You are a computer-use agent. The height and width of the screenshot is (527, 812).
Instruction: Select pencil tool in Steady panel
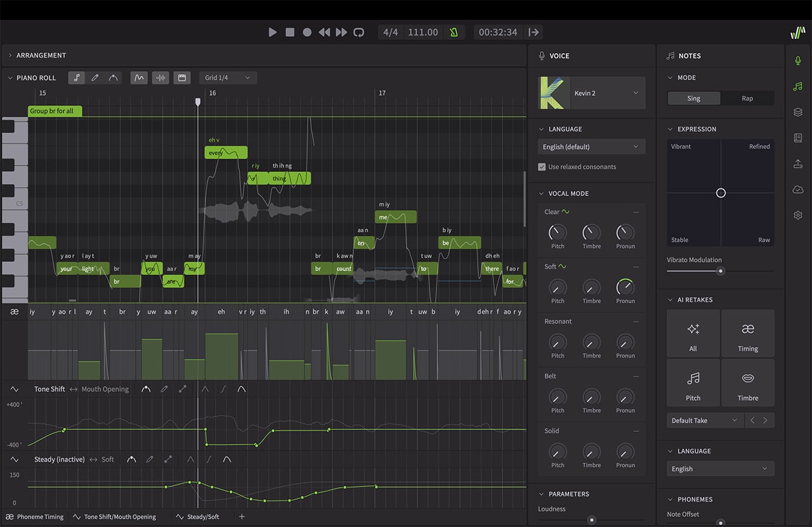(150, 459)
